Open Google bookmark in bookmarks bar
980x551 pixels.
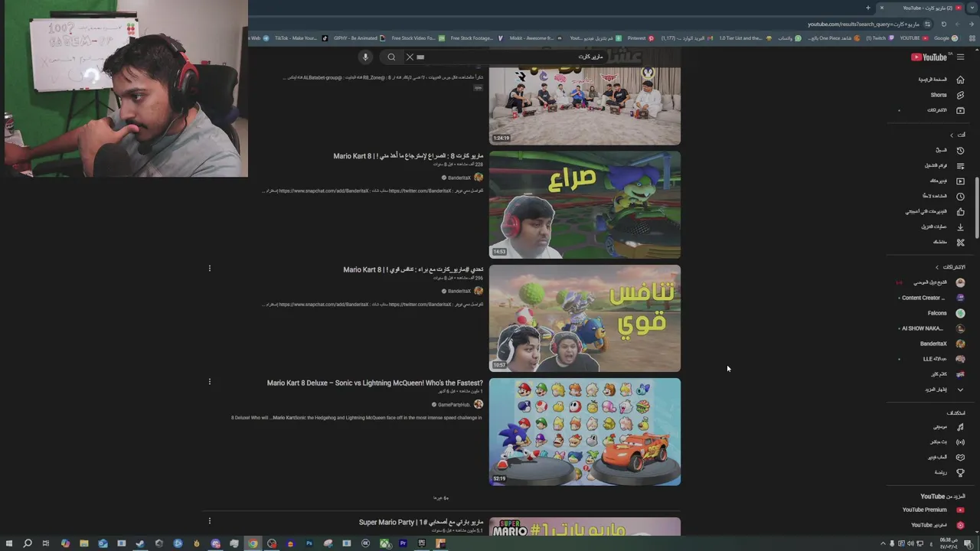[x=945, y=38]
